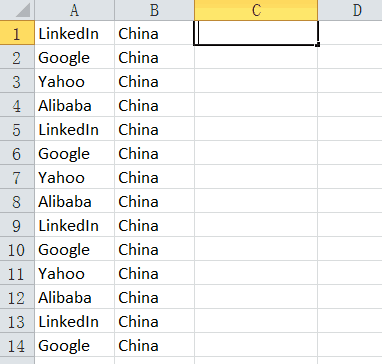This screenshot has width=382, height=364.
Task: Click cell A11 containing Yahoo
Action: click(74, 273)
